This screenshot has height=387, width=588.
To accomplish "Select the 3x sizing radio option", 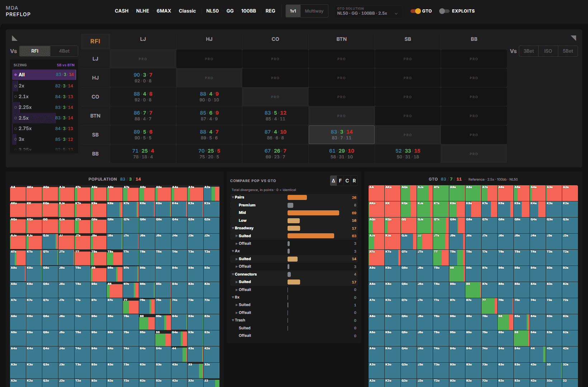I will [x=44, y=139].
